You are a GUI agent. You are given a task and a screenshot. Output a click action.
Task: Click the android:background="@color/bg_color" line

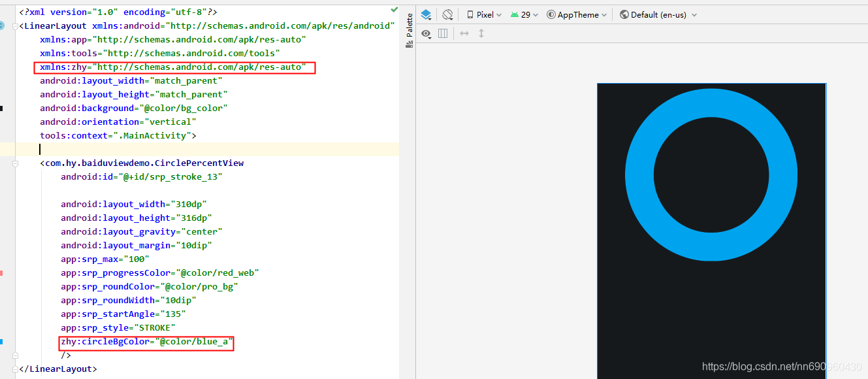[x=134, y=108]
